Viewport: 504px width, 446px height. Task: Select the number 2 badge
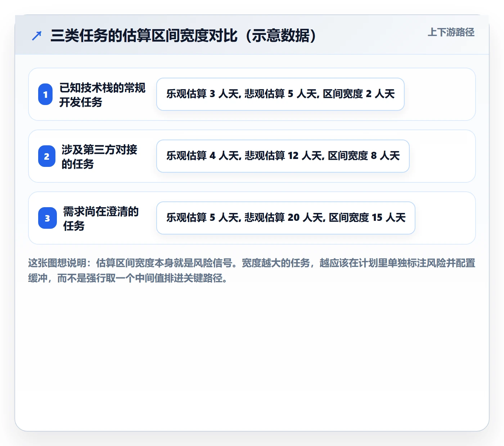(47, 156)
